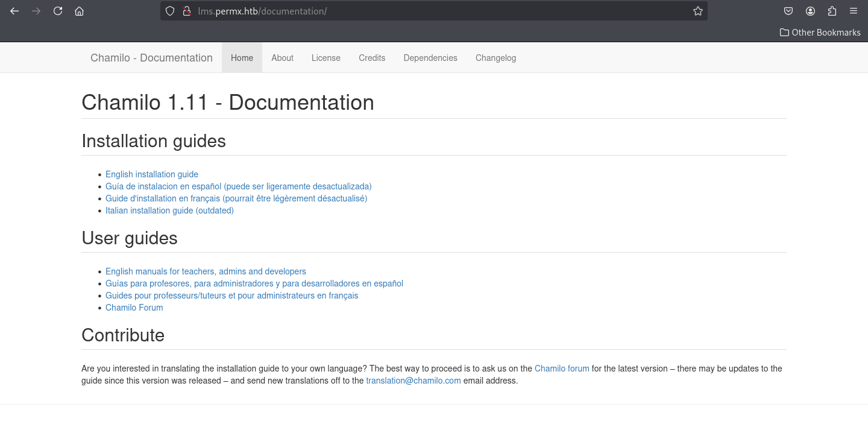Switch to the About tab

pos(282,58)
